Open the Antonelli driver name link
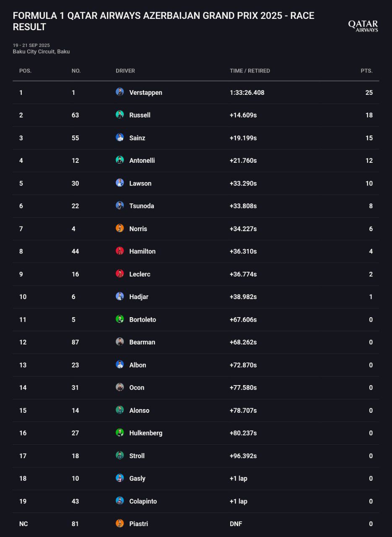392x537 pixels. click(x=142, y=160)
